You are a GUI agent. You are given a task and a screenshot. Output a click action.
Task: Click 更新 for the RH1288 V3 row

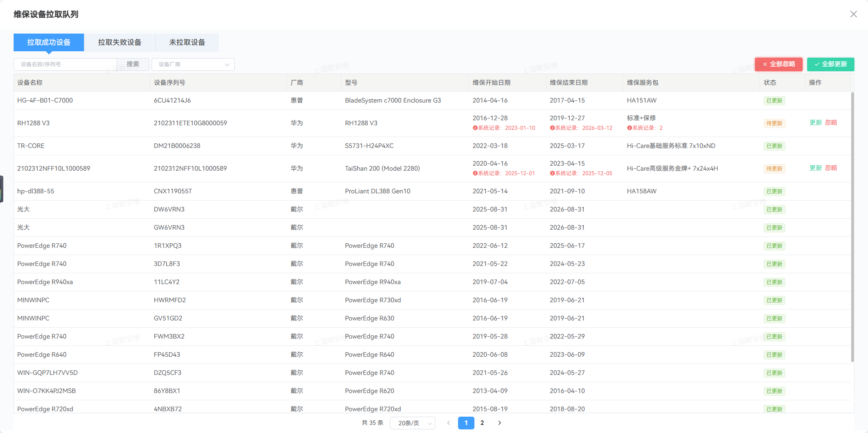coord(816,123)
